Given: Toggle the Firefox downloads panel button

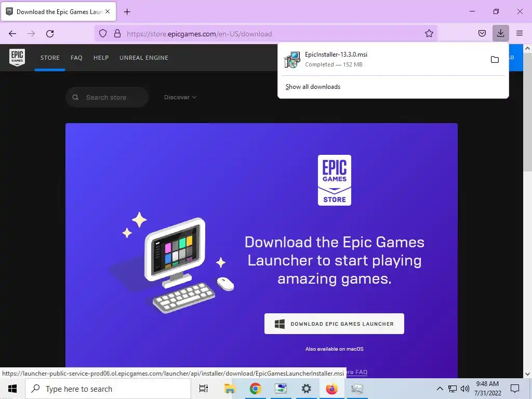Looking at the screenshot, I should pyautogui.click(x=500, y=33).
